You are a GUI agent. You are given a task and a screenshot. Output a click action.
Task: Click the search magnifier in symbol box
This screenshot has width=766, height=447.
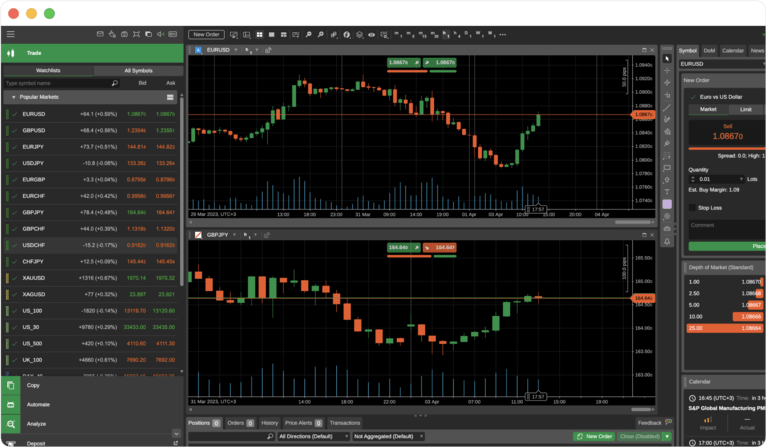[x=115, y=84]
